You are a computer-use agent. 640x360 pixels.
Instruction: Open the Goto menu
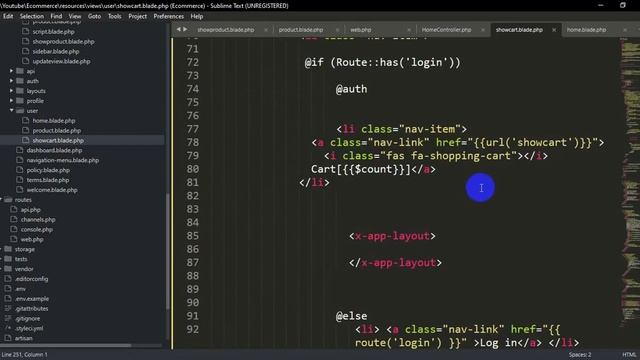[94, 16]
